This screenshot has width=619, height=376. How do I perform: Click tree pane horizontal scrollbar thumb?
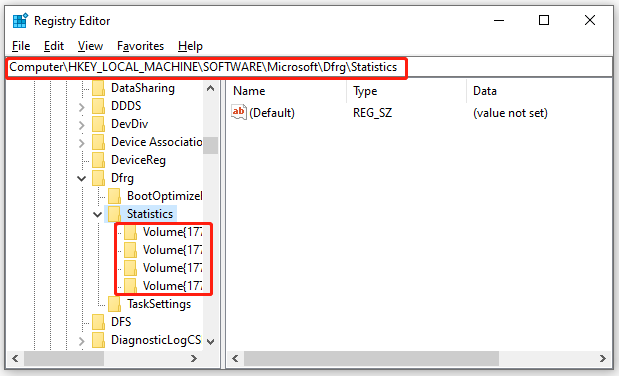pos(64,359)
